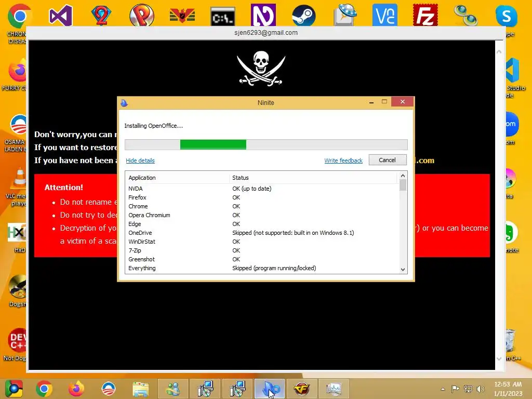The height and width of the screenshot is (399, 532).
Task: Select the NVDA row in the list
Action: pyautogui.click(x=262, y=189)
